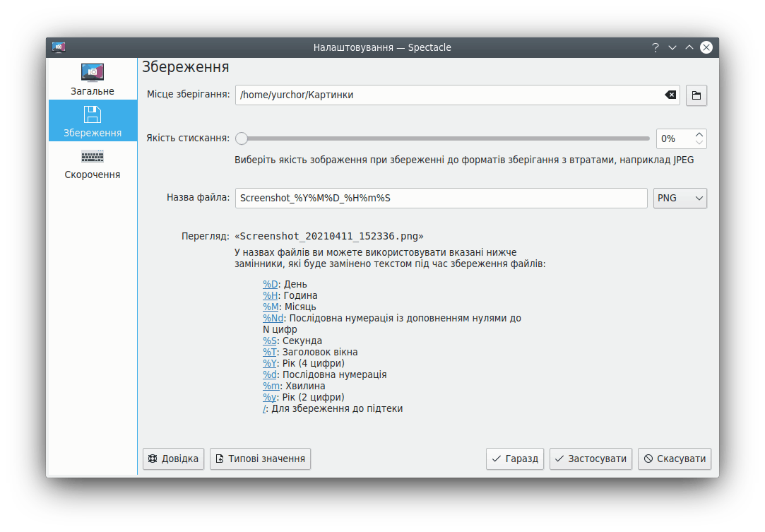This screenshot has width=765, height=532.
Task: Insert the %D day placeholder link
Action: tap(270, 284)
